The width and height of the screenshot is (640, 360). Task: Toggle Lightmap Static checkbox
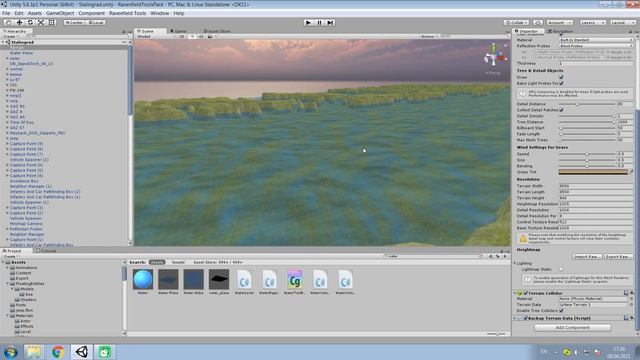(561, 269)
